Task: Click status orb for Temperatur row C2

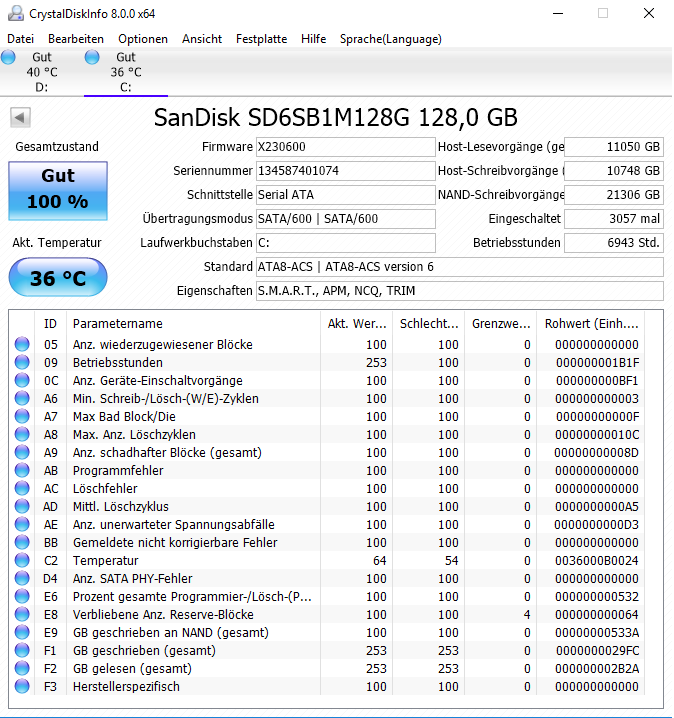Action: point(22,560)
